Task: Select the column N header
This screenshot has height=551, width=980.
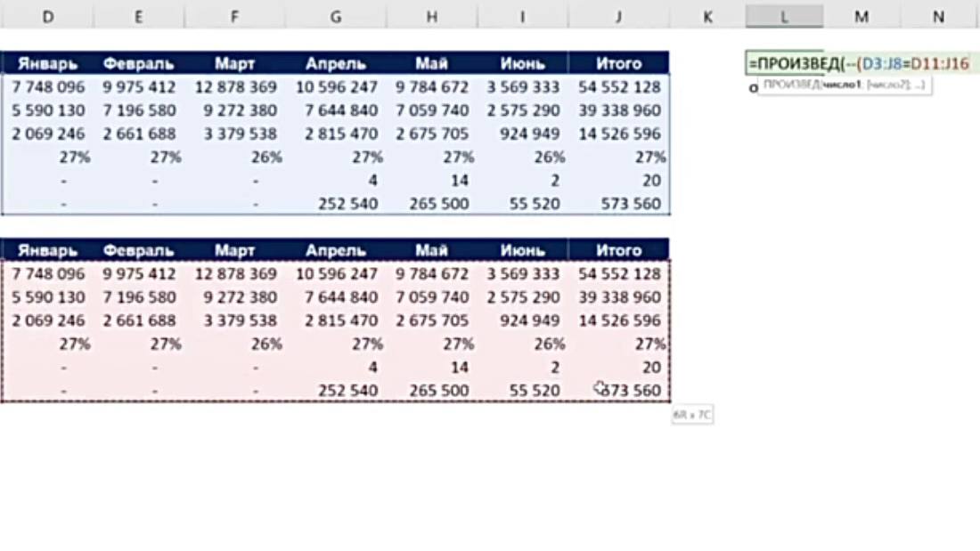Action: pos(938,17)
